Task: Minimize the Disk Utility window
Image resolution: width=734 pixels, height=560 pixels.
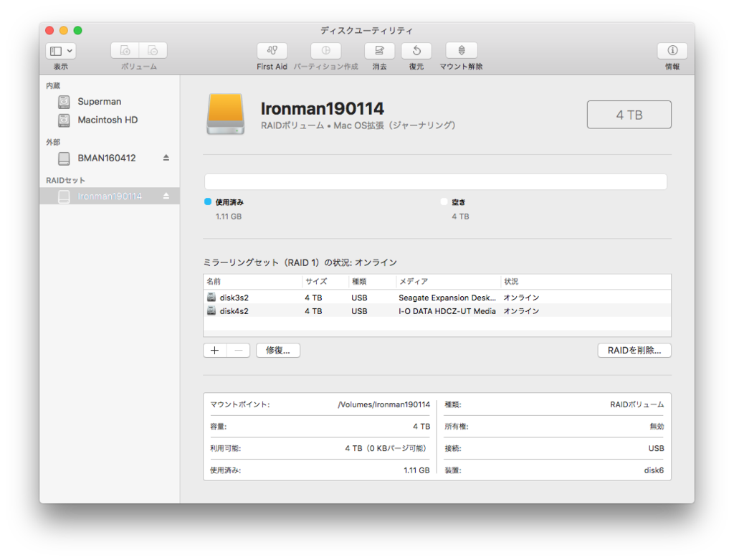Action: click(64, 30)
